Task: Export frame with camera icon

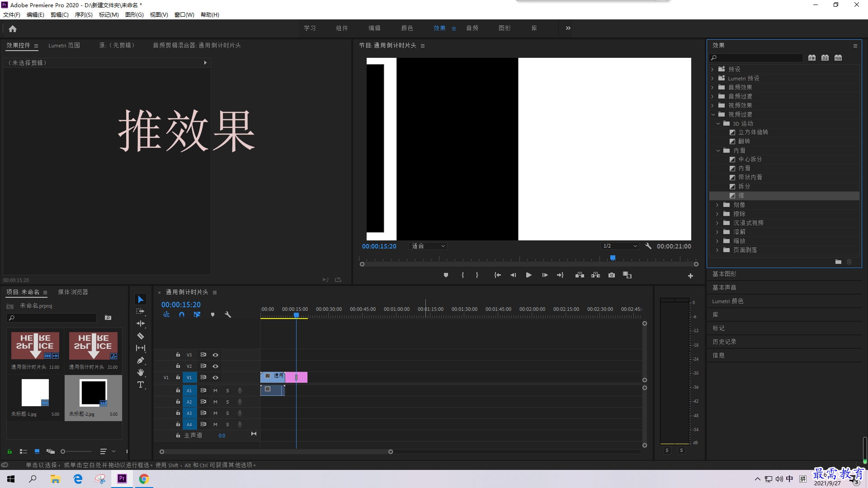Action: coord(612,275)
